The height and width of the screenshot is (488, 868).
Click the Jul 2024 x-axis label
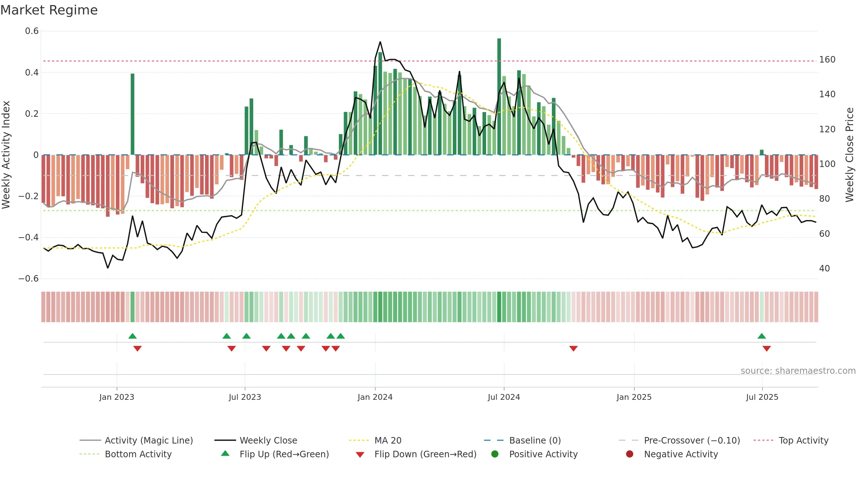pos(504,397)
